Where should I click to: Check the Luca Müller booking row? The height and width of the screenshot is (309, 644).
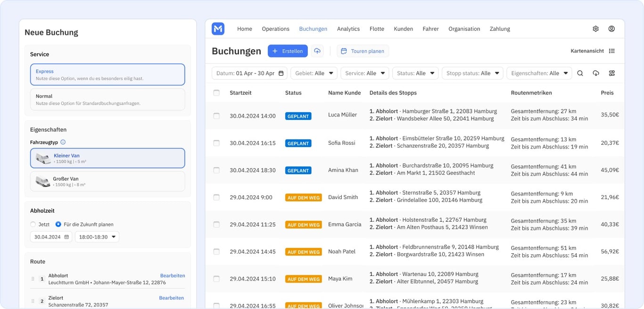coord(216,116)
